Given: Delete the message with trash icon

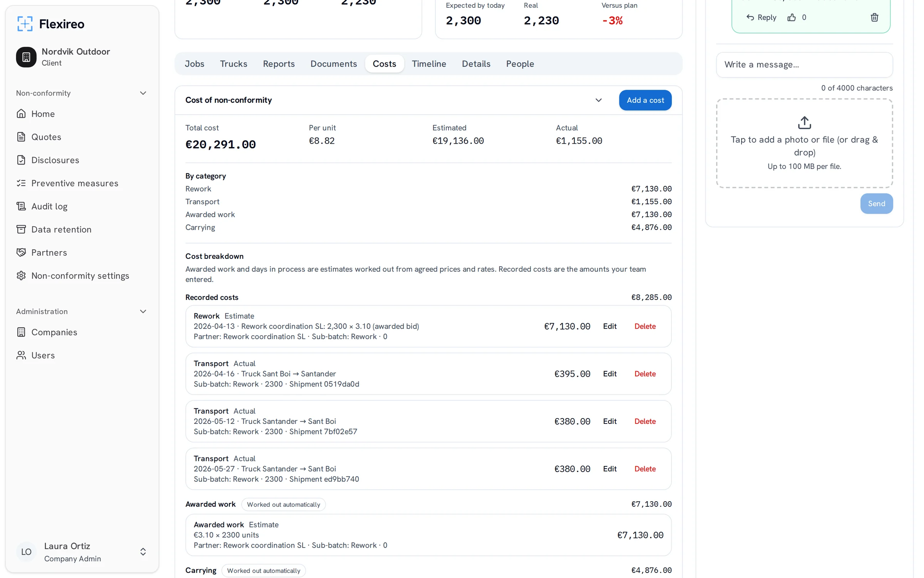Looking at the screenshot, I should [874, 17].
